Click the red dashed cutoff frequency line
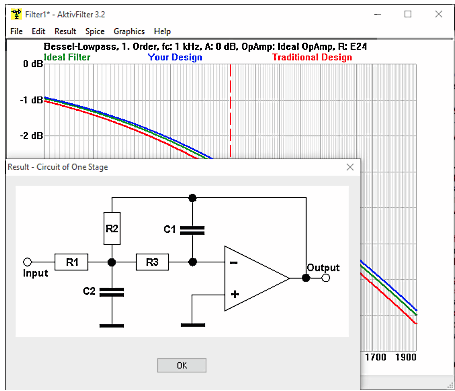The image size is (455, 391). click(230, 111)
